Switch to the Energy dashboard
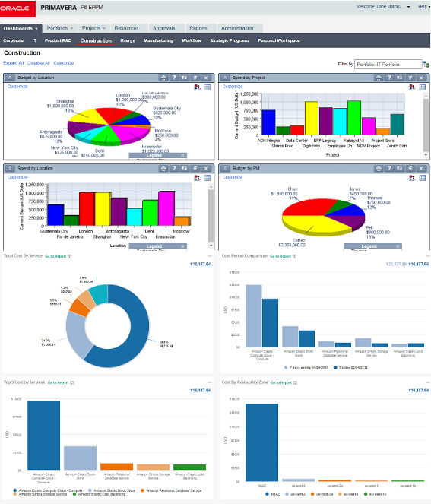The image size is (431, 504). pyautogui.click(x=128, y=40)
